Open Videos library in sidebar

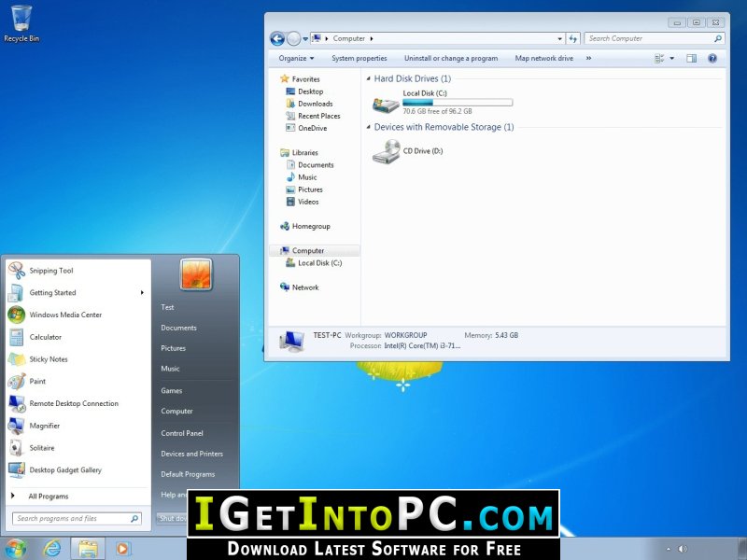coord(303,202)
